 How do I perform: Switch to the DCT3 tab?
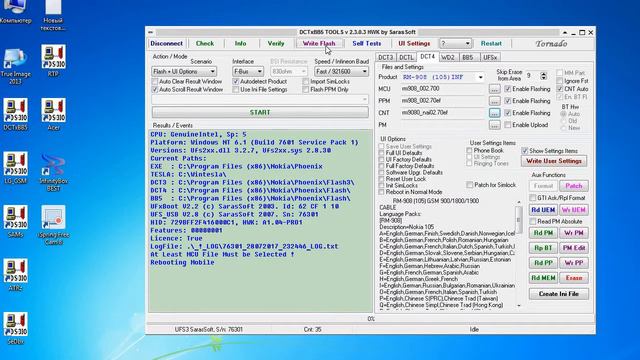tap(385, 58)
